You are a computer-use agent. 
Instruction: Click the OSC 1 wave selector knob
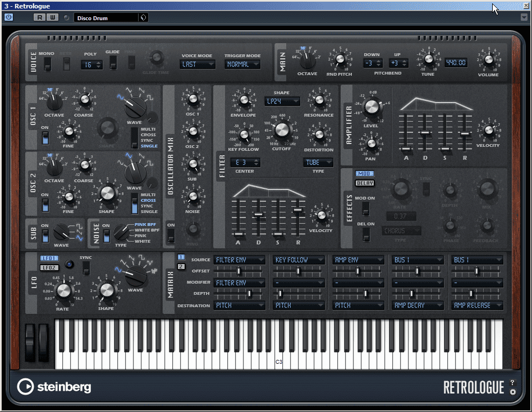[x=135, y=107]
